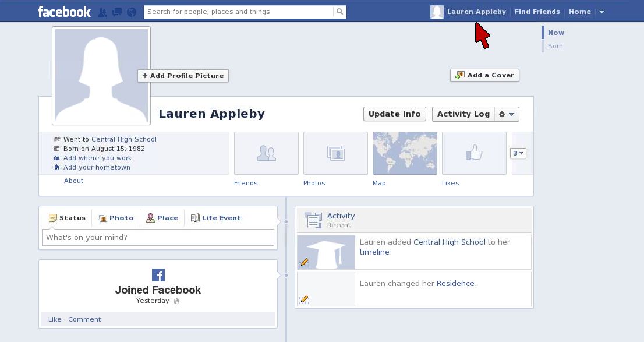Screen dimensions: 644x342
Task: Open the notifications globe icon
Action: pyautogui.click(x=132, y=11)
